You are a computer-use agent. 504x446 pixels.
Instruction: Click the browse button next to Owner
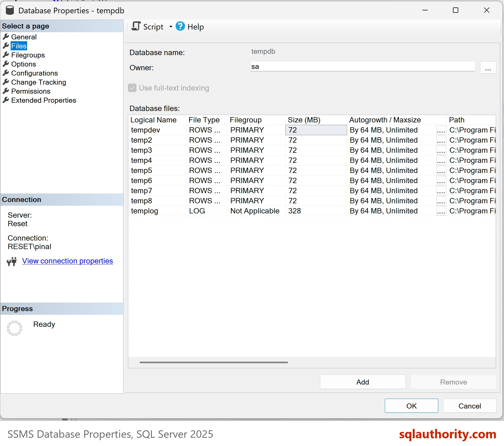click(488, 68)
